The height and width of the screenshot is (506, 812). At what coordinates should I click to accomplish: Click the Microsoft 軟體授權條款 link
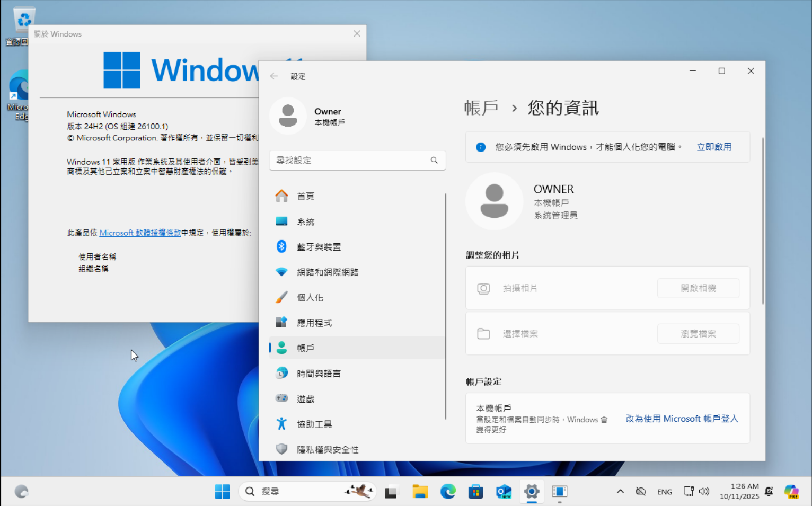[140, 233]
